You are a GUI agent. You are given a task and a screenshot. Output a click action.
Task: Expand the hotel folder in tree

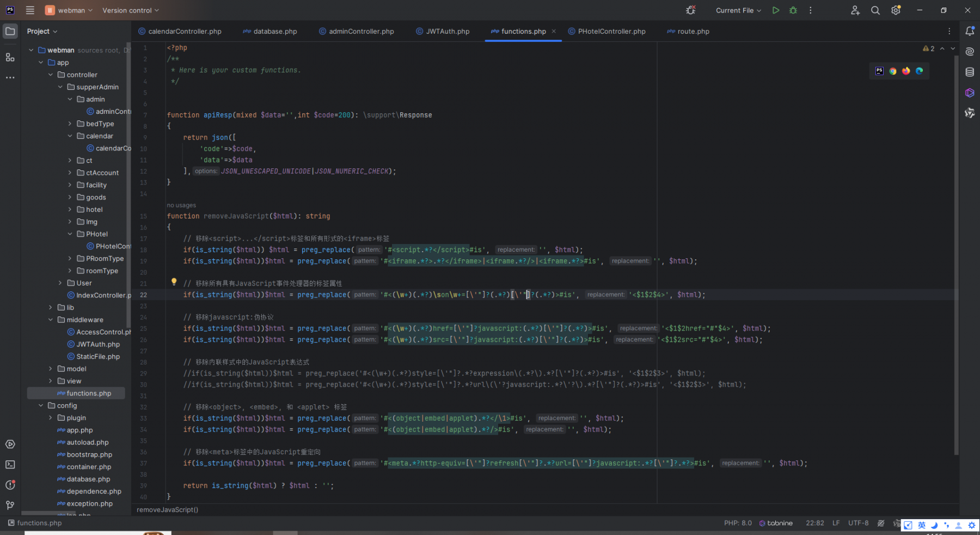[x=70, y=210]
